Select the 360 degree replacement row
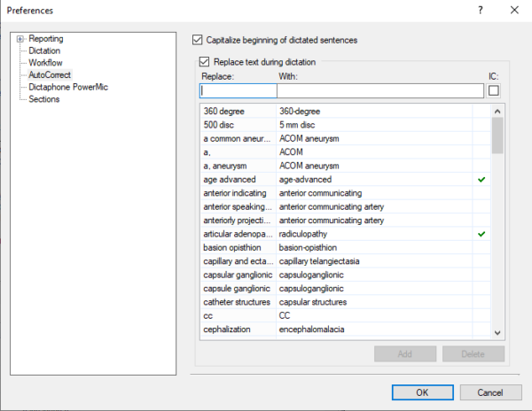This screenshot has height=411, width=532. point(237,112)
